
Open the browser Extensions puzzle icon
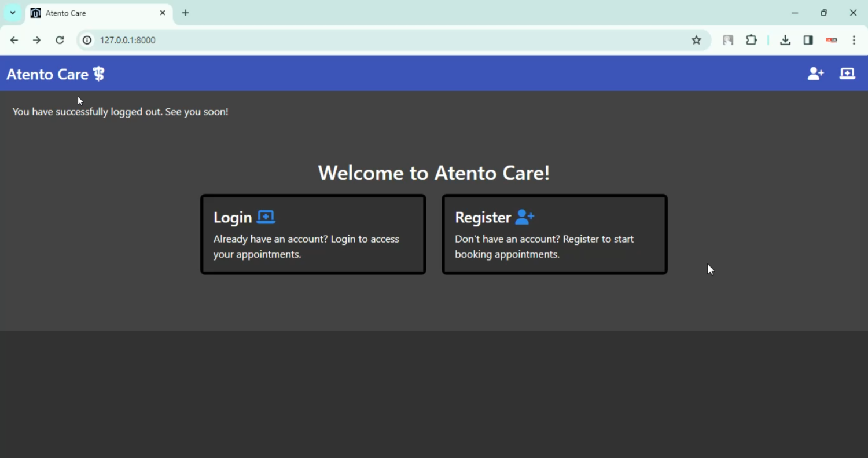[751, 40]
